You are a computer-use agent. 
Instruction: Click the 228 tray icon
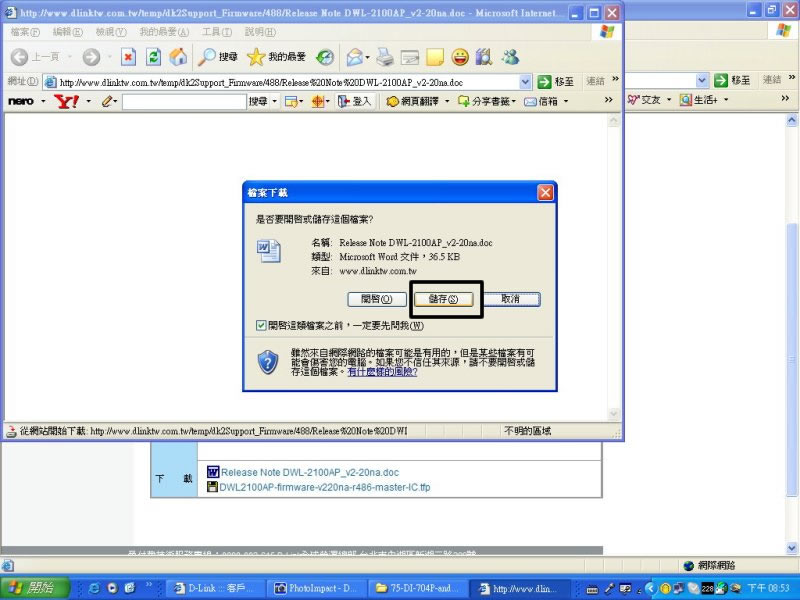[x=707, y=588]
